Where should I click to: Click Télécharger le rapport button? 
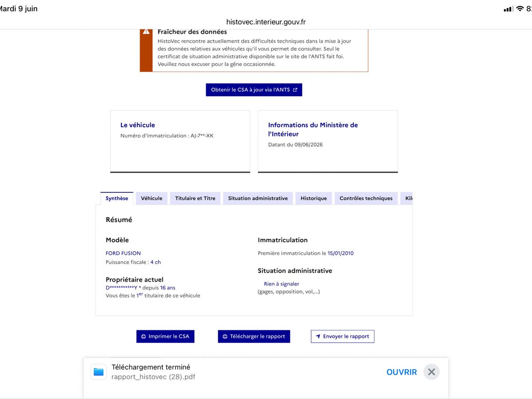254,336
